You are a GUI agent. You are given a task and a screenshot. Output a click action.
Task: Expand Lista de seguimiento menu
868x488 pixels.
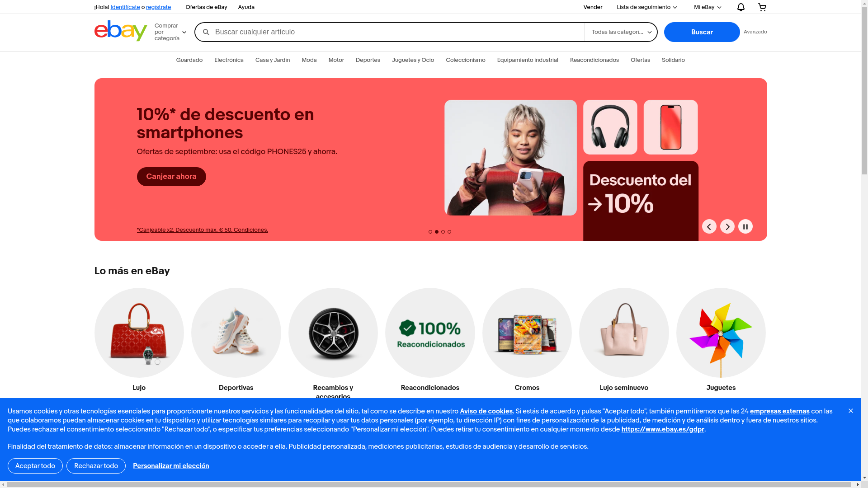click(x=647, y=7)
